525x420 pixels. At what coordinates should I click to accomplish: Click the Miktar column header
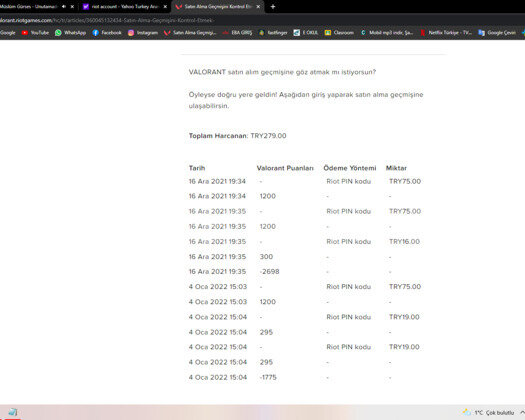click(396, 168)
